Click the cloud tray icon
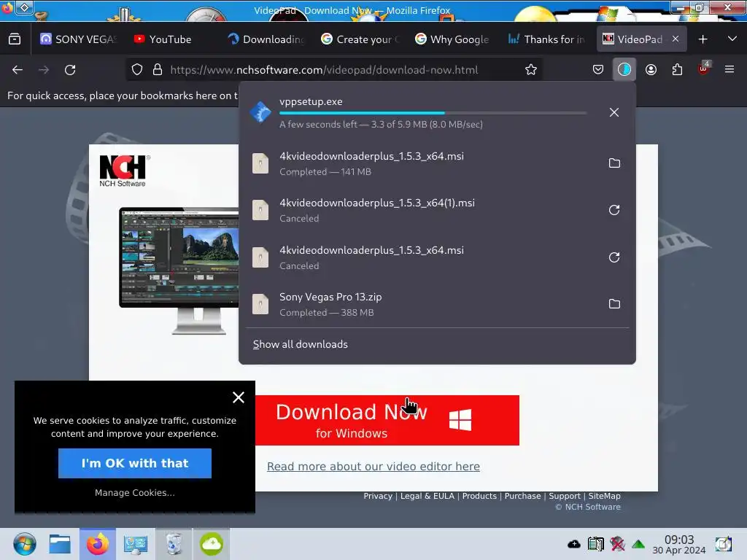The width and height of the screenshot is (747, 560). click(573, 544)
